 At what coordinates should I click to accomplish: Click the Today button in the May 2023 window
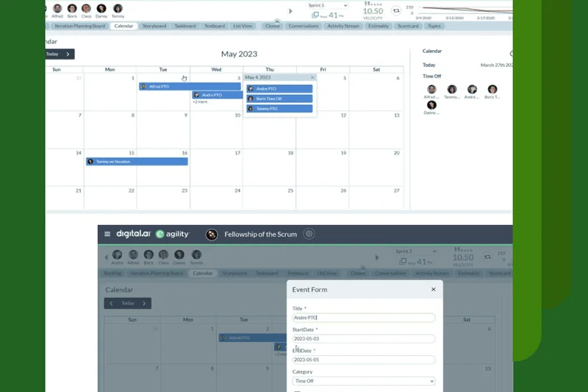[52, 54]
